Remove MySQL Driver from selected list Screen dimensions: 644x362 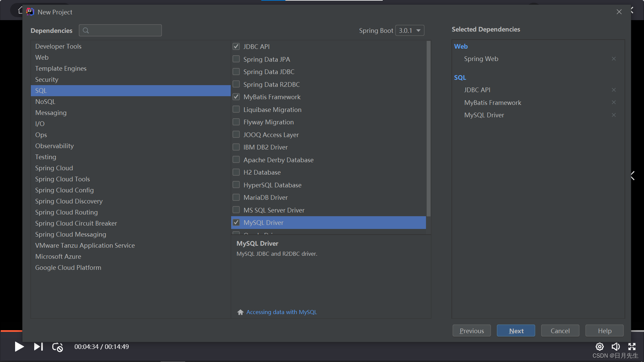click(x=613, y=115)
